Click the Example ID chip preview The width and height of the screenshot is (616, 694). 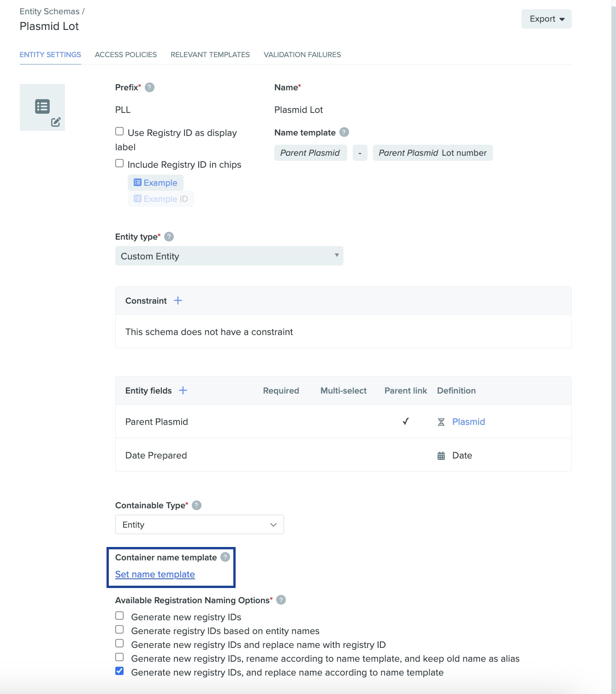[x=161, y=199]
